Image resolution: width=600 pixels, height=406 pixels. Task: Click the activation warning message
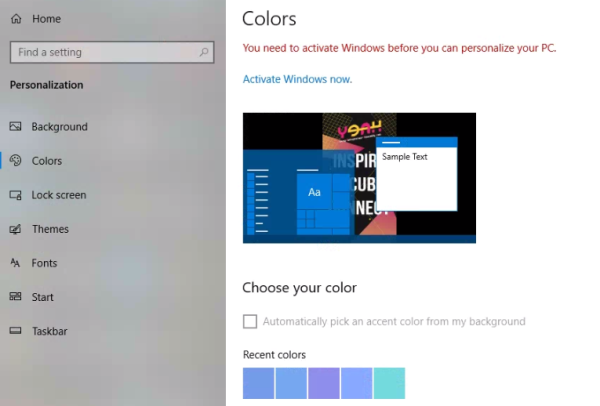[x=399, y=48]
